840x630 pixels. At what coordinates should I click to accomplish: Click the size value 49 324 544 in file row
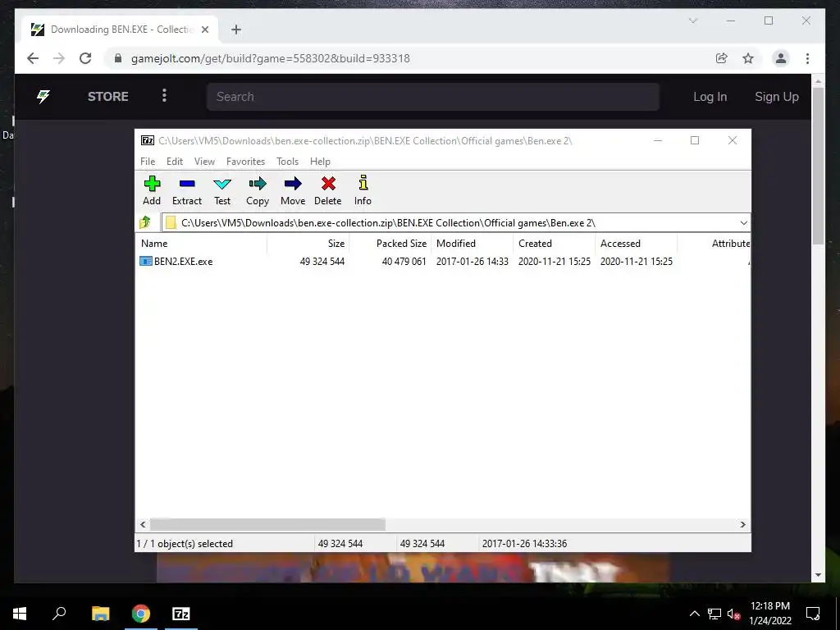click(322, 262)
